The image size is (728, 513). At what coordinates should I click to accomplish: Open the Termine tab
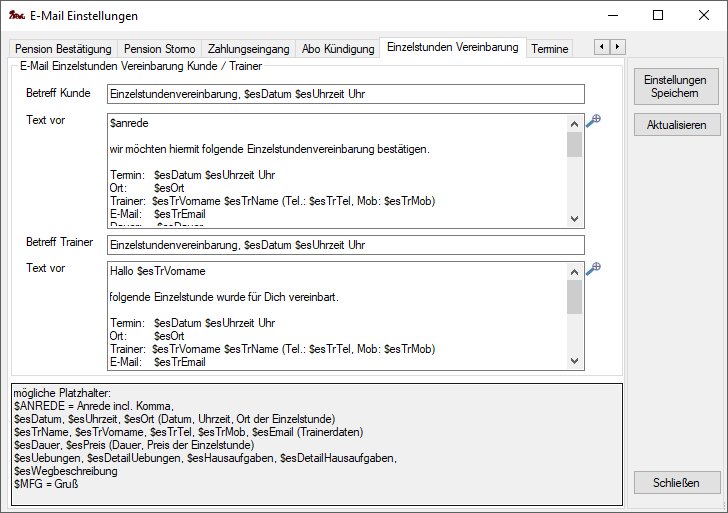[550, 48]
